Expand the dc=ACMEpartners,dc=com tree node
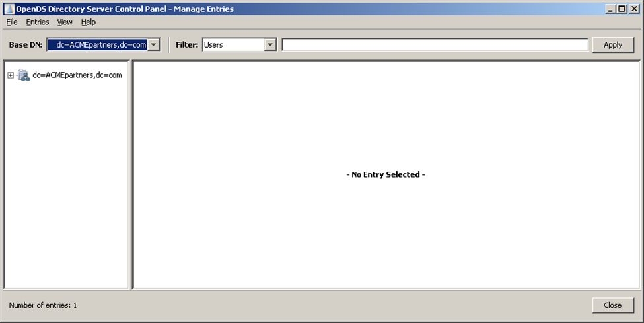 click(x=11, y=75)
